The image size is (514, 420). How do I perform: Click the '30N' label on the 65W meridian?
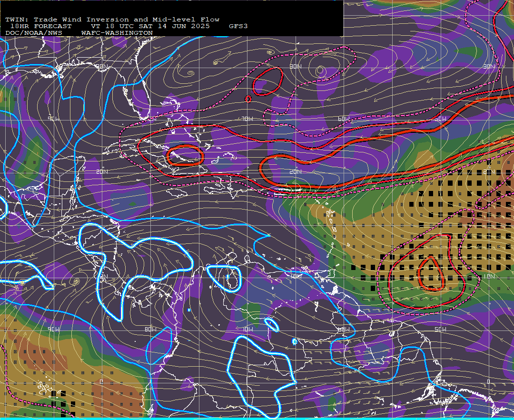pos(296,67)
